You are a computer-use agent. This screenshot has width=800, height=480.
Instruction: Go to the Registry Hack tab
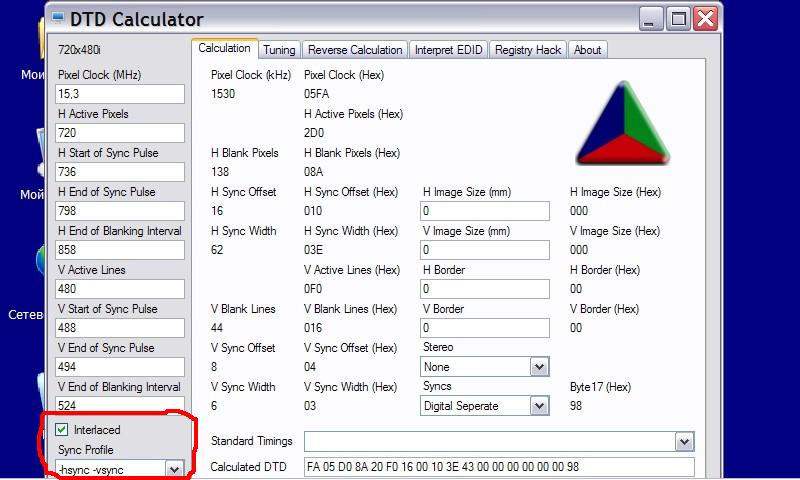coord(528,49)
